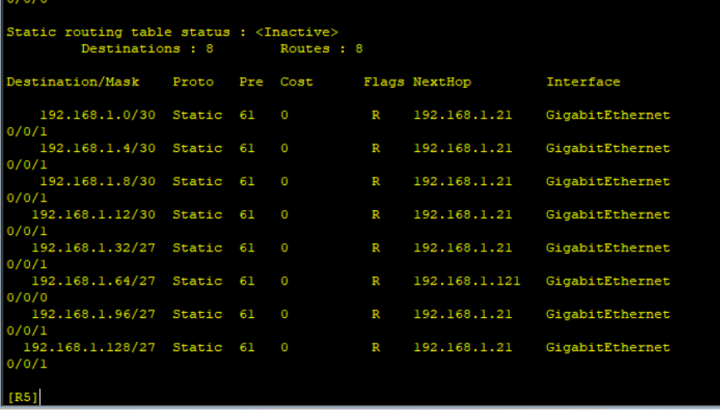Select the 192.168.1.64/27 destination entry
Screen dimensions: 720x410
[93, 281]
